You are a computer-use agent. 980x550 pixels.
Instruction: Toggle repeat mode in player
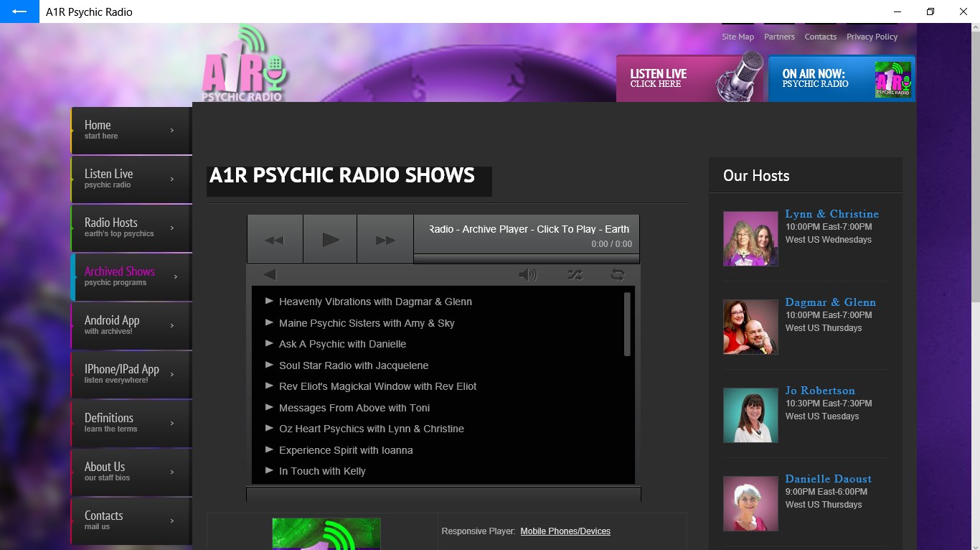(618, 274)
